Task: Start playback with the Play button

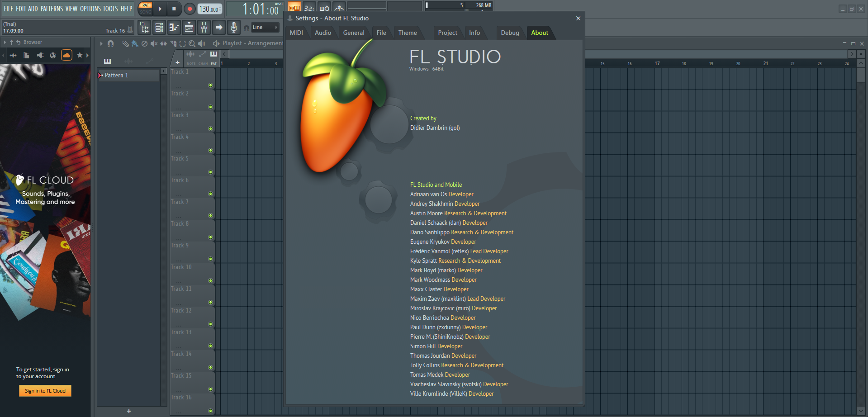Action: tap(160, 9)
